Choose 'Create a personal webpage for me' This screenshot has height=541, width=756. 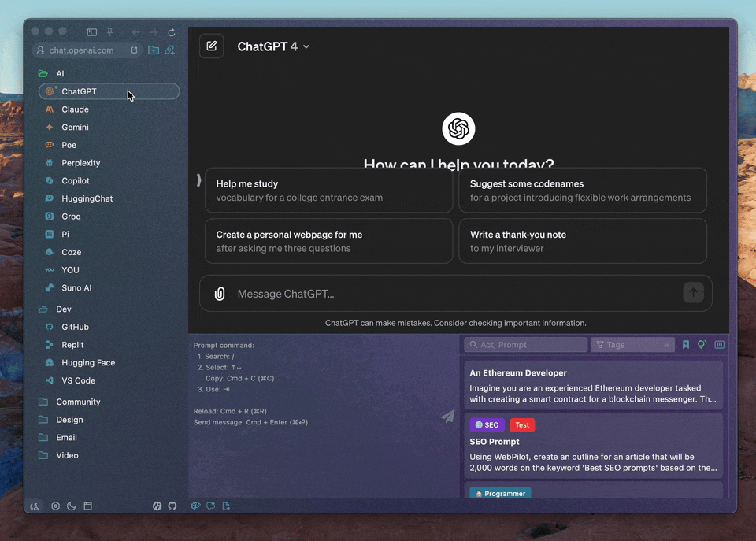click(x=329, y=241)
